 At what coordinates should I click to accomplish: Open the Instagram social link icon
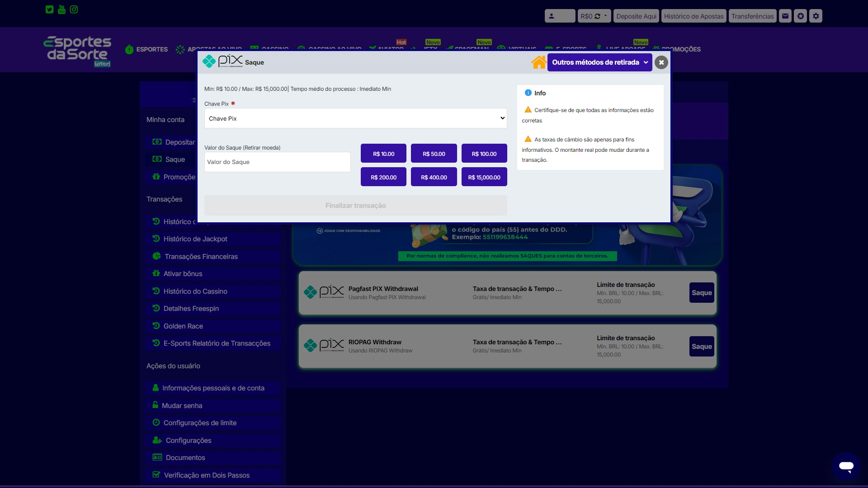(74, 9)
